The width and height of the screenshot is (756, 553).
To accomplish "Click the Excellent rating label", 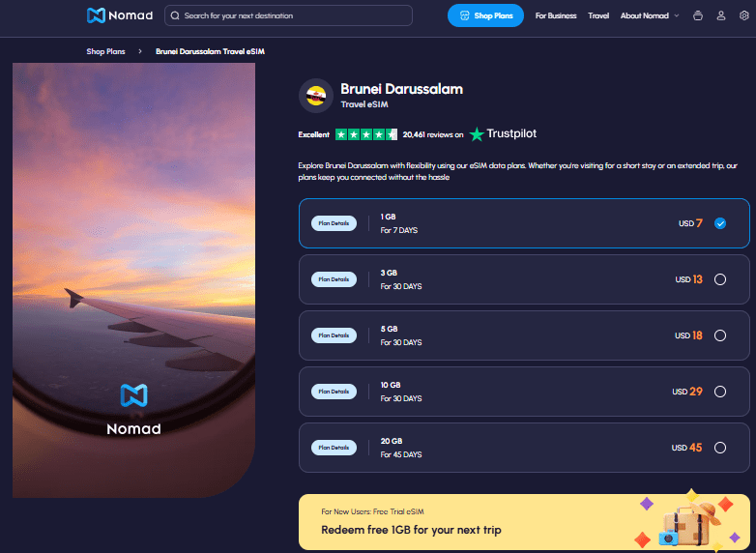I will (x=313, y=134).
